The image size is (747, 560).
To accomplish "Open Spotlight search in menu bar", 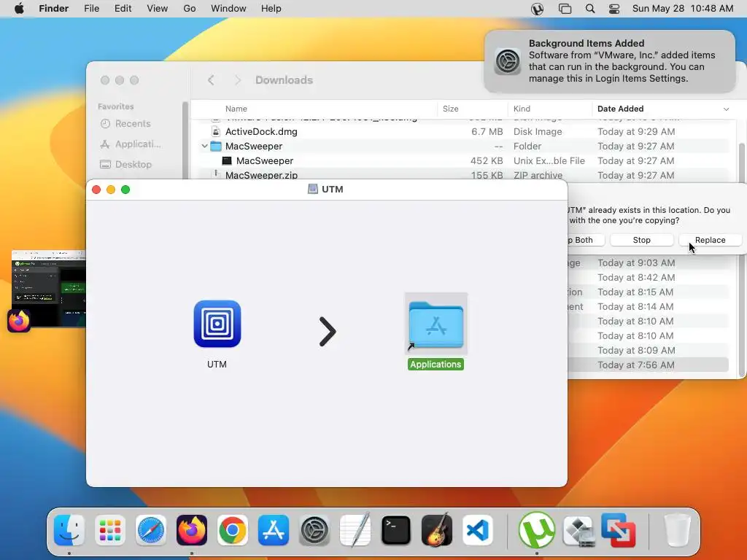I will 589,9.
